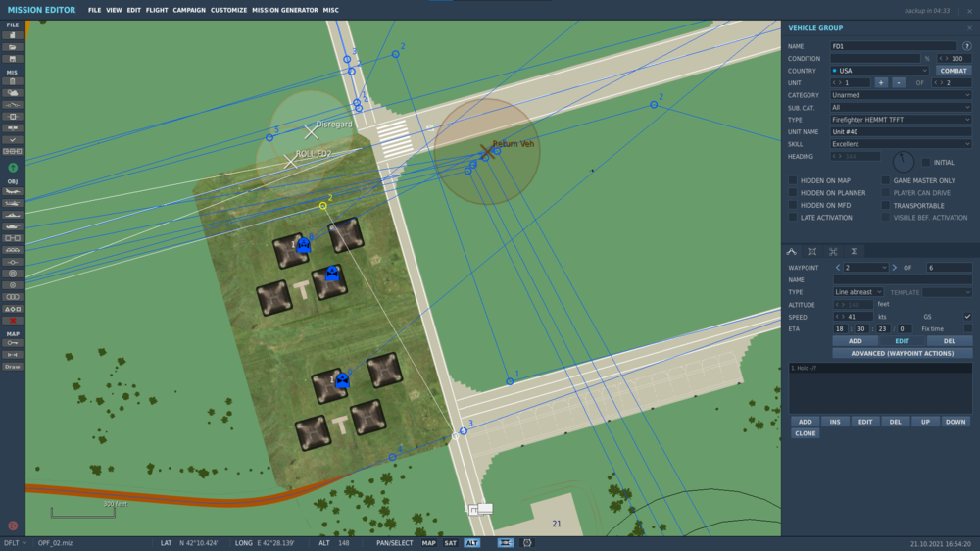Open the Draw tool in the left sidebar

(13, 367)
